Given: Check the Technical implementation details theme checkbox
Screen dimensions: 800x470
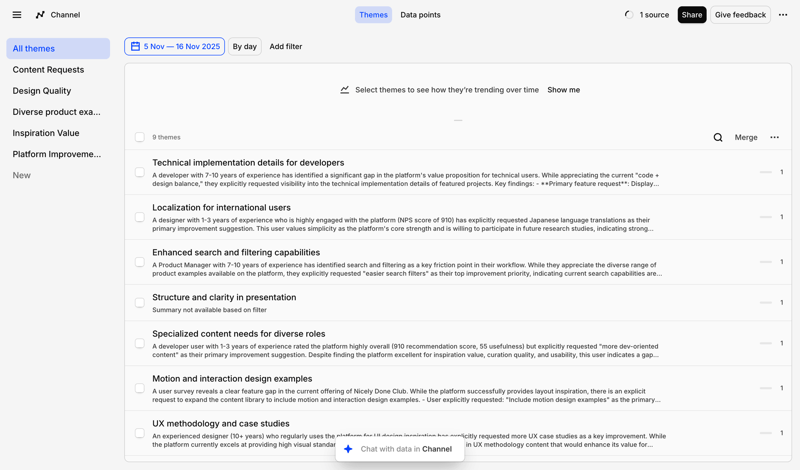Looking at the screenshot, I should (140, 172).
